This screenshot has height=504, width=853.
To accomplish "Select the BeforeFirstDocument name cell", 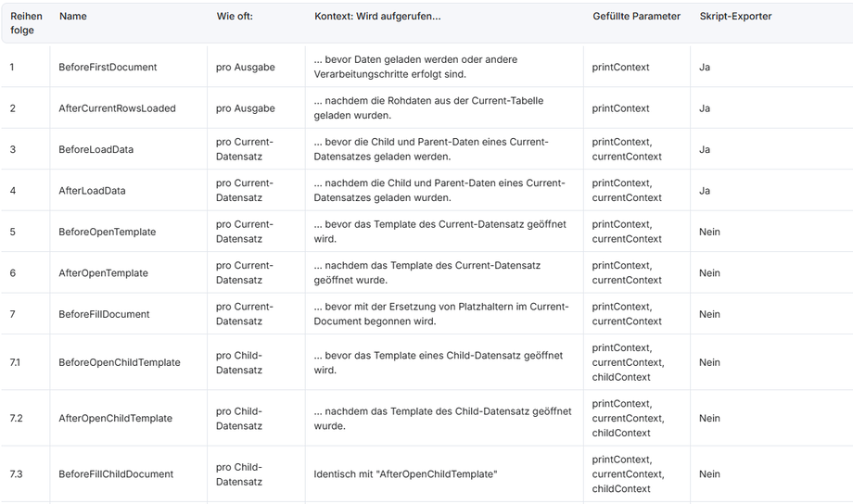I will coord(108,67).
